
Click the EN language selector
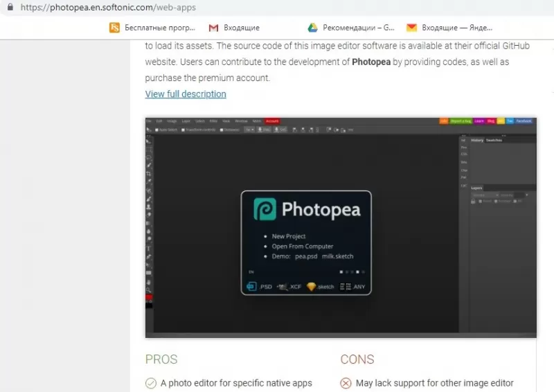[251, 271]
